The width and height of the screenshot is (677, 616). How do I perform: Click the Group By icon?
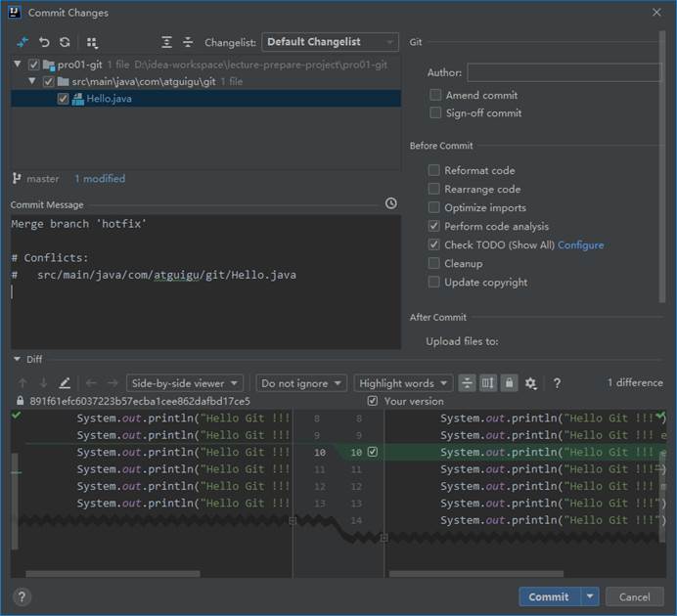(x=92, y=42)
